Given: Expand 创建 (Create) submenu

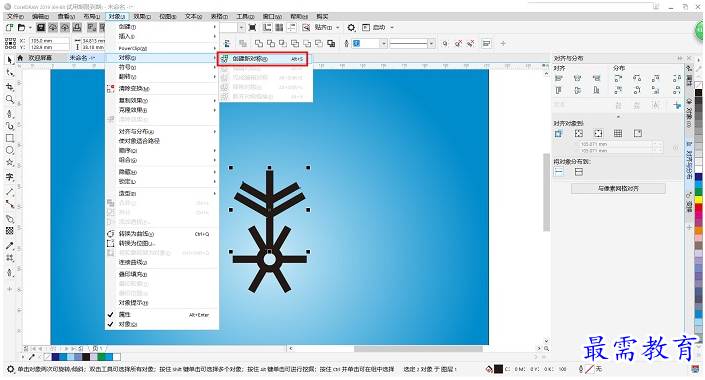Looking at the screenshot, I should click(162, 27).
